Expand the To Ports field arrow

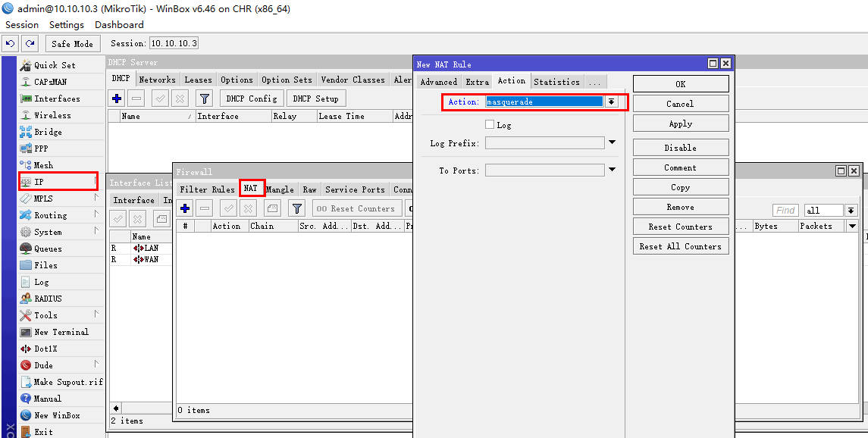click(x=613, y=170)
